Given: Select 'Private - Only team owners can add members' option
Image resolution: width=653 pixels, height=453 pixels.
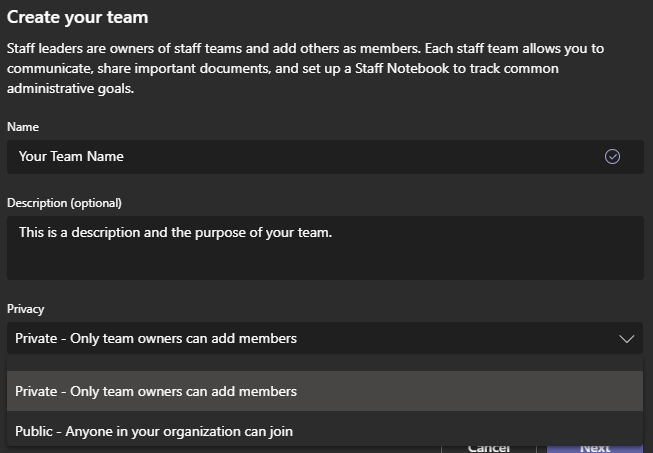Looking at the screenshot, I should 156,391.
